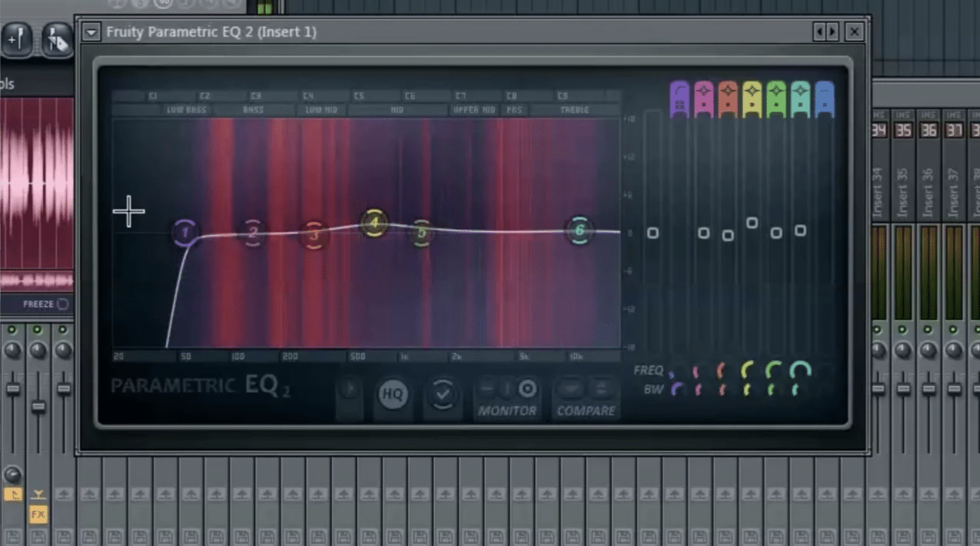The height and width of the screenshot is (546, 980).
Task: Click the yellow band 4 type token
Action: (x=752, y=99)
